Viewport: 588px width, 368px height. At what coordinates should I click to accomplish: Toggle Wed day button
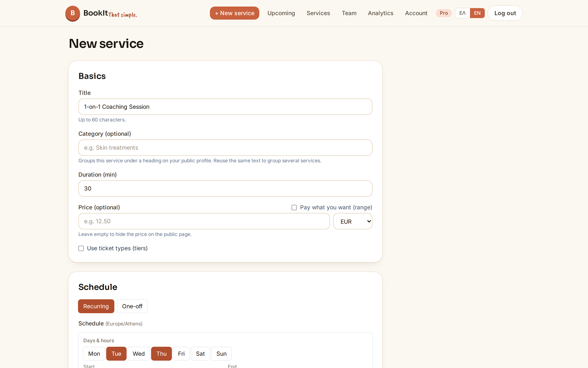139,354
